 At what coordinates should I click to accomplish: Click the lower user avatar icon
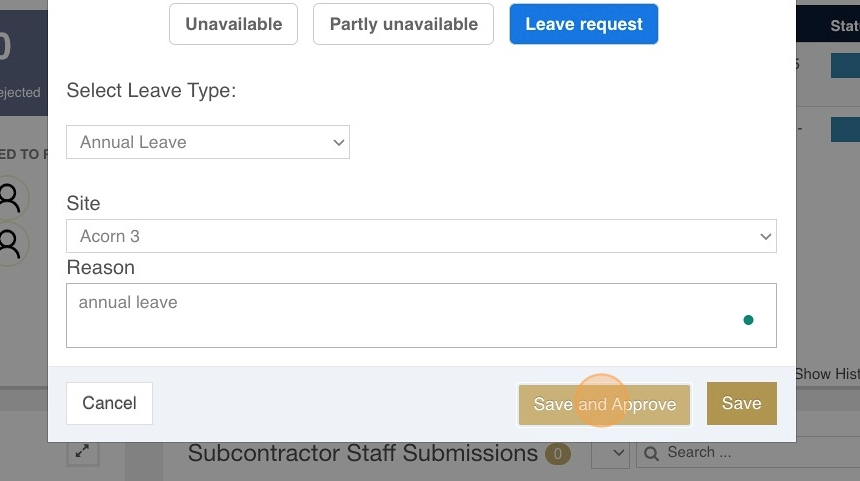(x=10, y=244)
